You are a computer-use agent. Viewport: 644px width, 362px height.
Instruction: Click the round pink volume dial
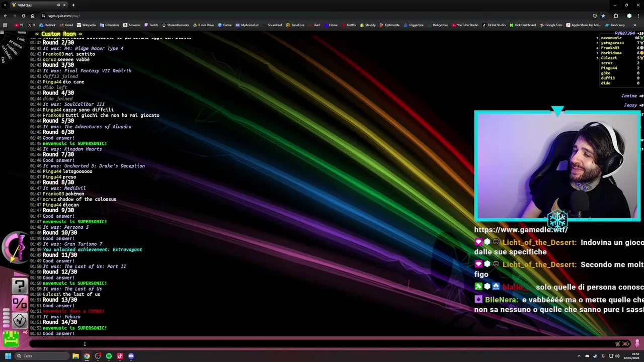15,247
